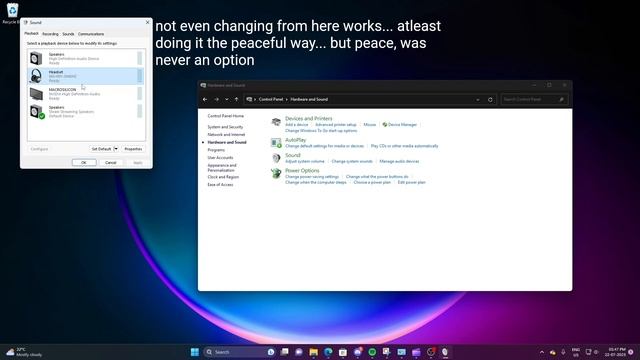
Task: Cancel the Sound dialog
Action: pos(111,162)
